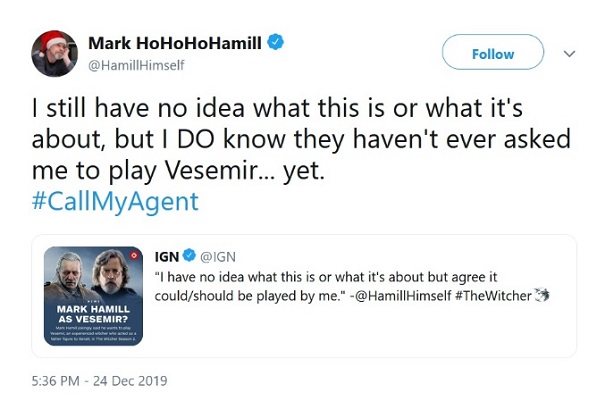Open the Mark HoHoHoHamill display name
This screenshot has width=597, height=401.
175,43
